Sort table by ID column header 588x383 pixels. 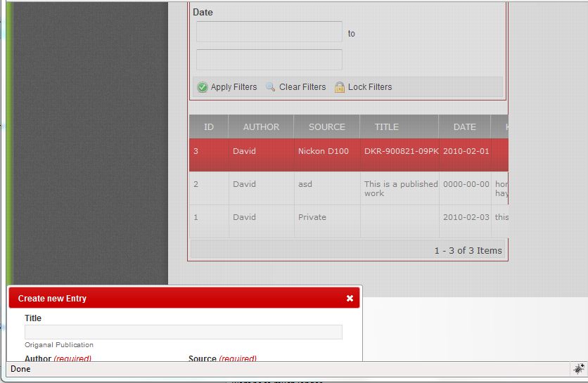209,127
